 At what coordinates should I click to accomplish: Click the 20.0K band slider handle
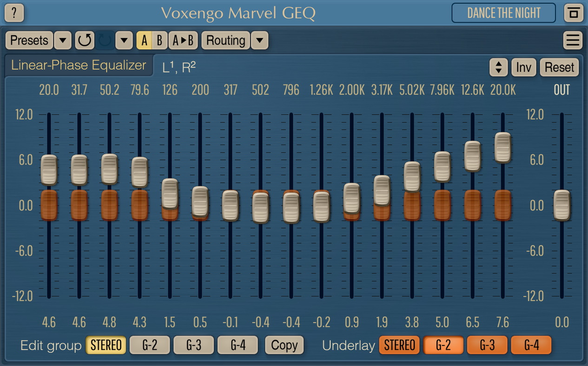pyautogui.click(x=502, y=148)
